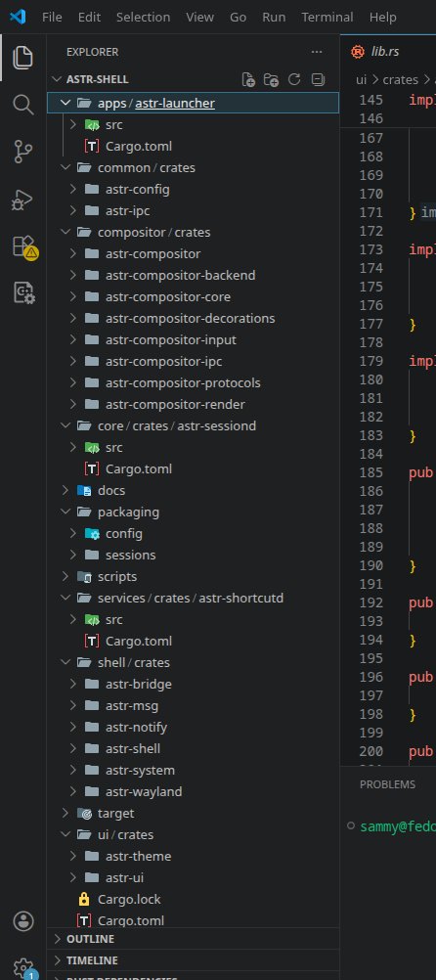Collapse the shell/crates folder
This screenshot has height=980, width=436.
pos(65,662)
